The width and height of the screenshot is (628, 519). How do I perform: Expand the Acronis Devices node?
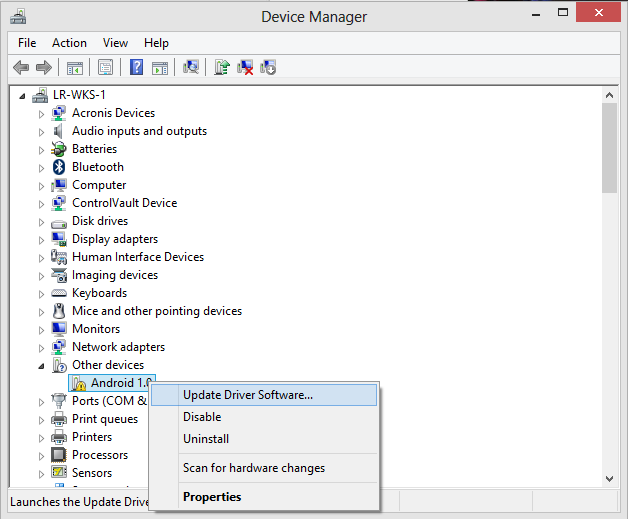coord(42,113)
